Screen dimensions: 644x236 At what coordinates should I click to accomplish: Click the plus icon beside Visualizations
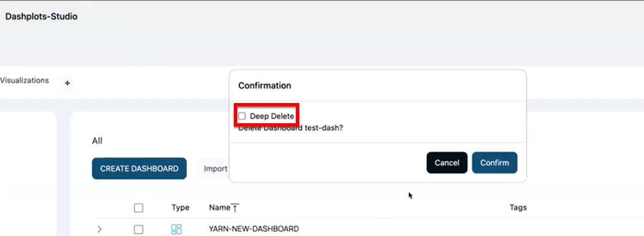click(67, 83)
